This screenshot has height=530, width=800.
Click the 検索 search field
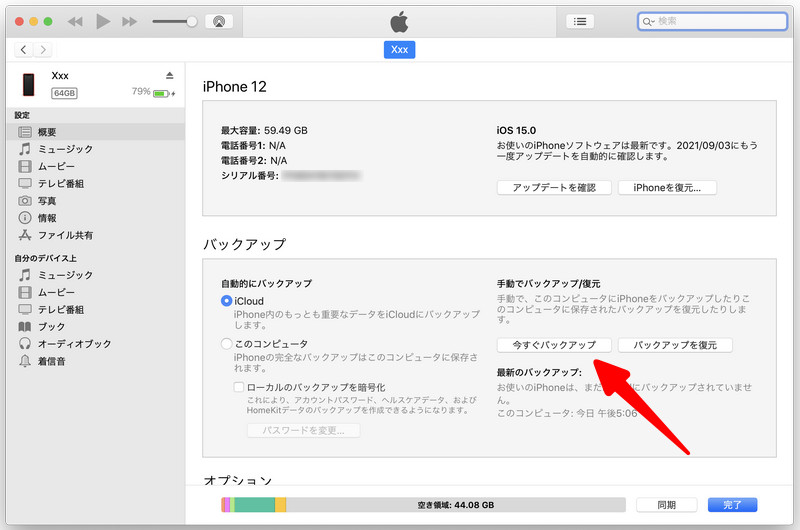(x=712, y=21)
